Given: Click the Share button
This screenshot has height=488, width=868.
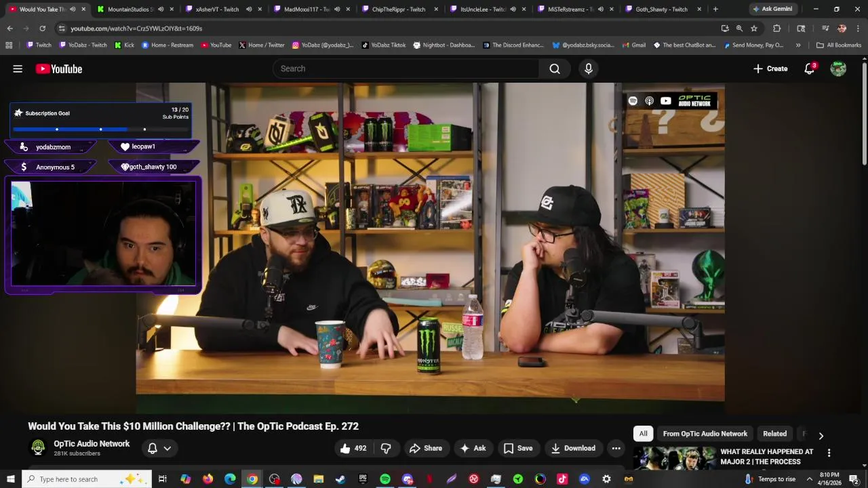Looking at the screenshot, I should pyautogui.click(x=426, y=448).
